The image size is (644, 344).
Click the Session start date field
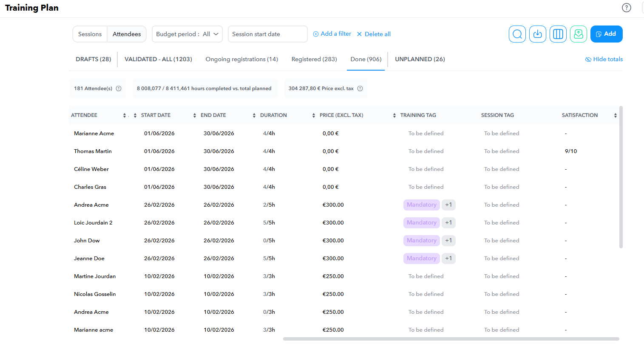click(267, 34)
